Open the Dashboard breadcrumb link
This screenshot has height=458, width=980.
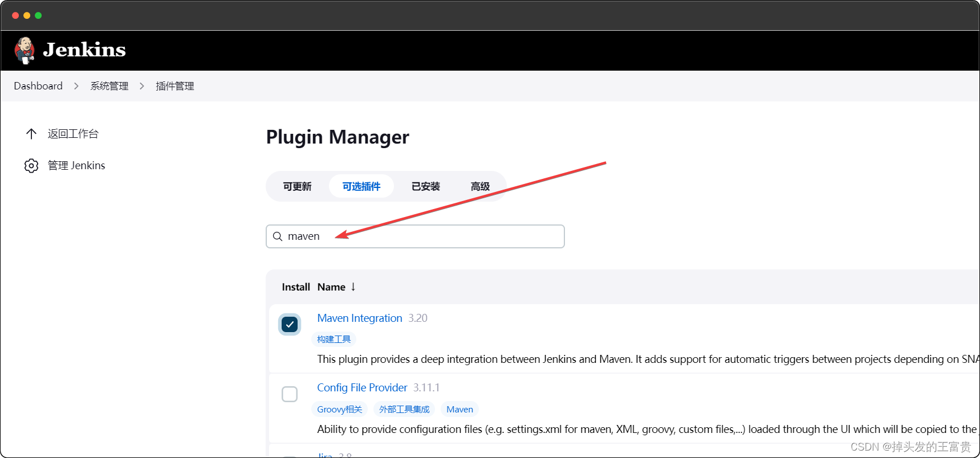coord(38,86)
